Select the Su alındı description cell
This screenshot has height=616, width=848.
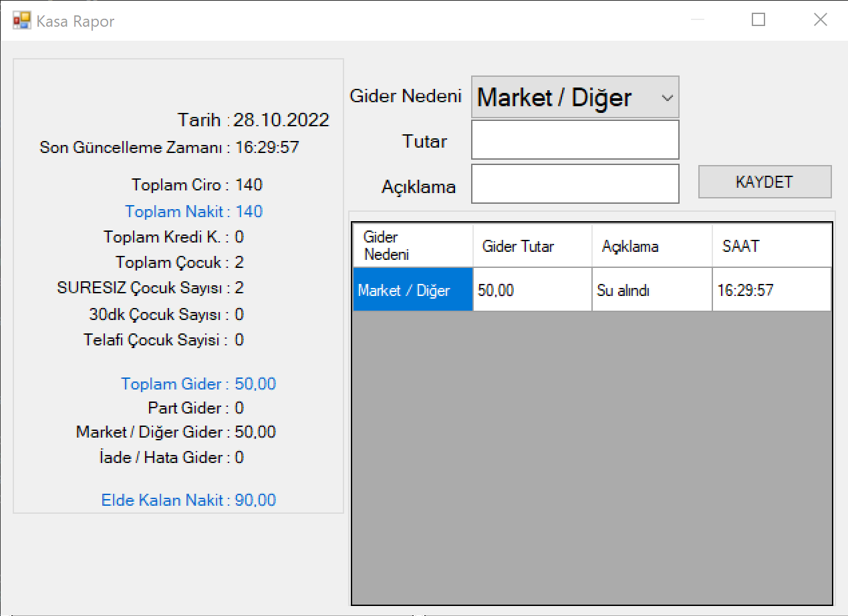[x=652, y=291]
